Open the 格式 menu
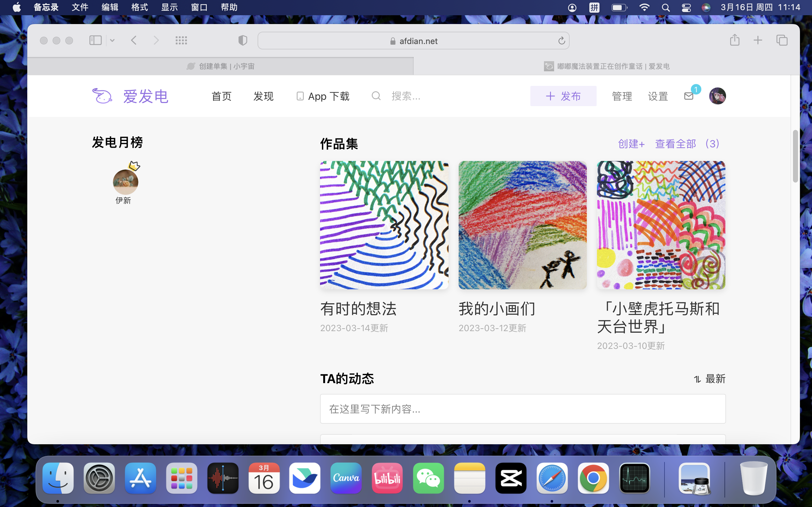Image resolution: width=812 pixels, height=507 pixels. click(139, 7)
